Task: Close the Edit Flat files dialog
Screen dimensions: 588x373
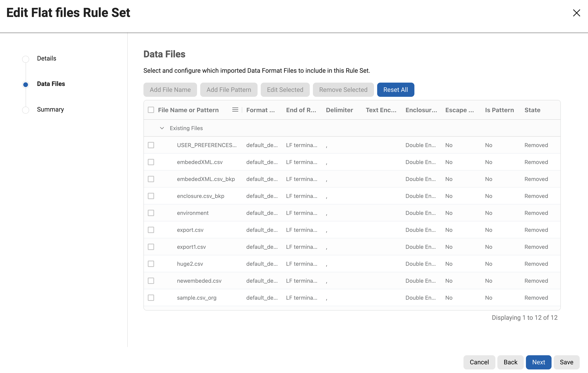Action: [576, 13]
